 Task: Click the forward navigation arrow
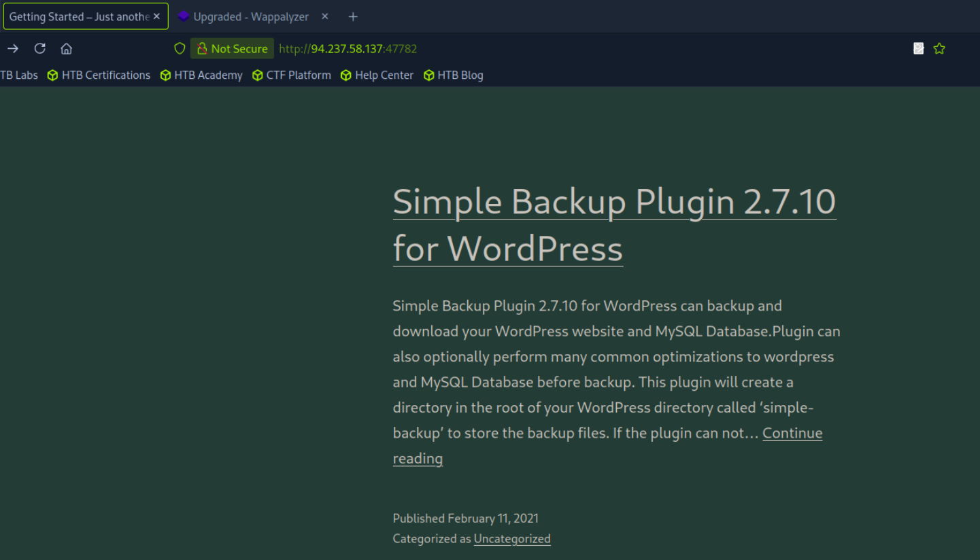13,48
